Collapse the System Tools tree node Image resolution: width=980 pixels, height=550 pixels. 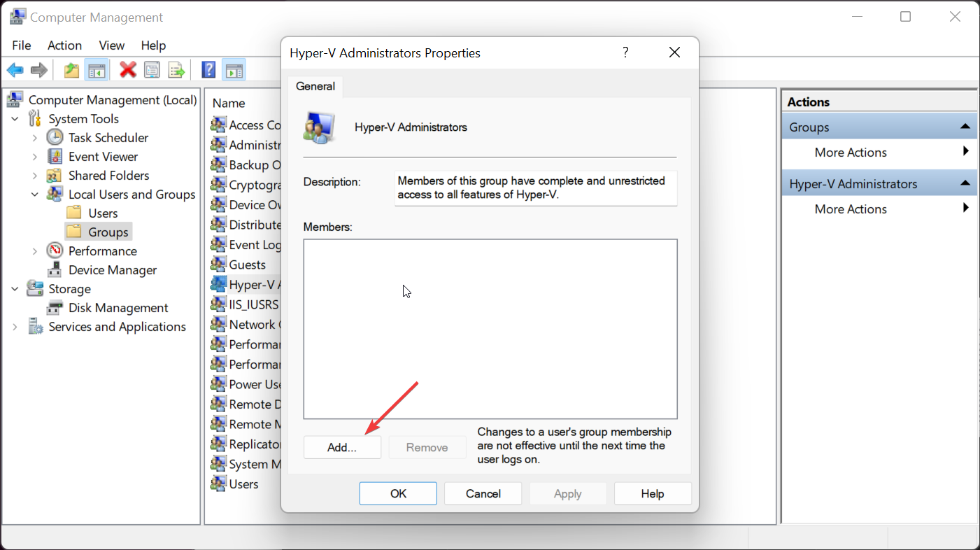(15, 119)
